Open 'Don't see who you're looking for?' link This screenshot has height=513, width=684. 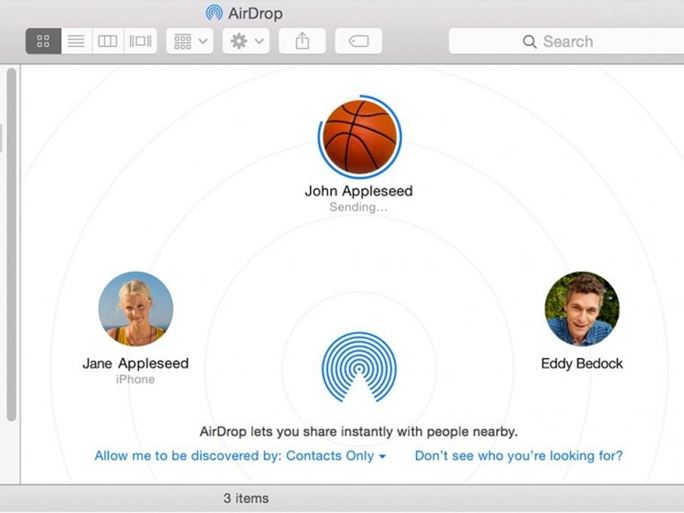tap(519, 455)
